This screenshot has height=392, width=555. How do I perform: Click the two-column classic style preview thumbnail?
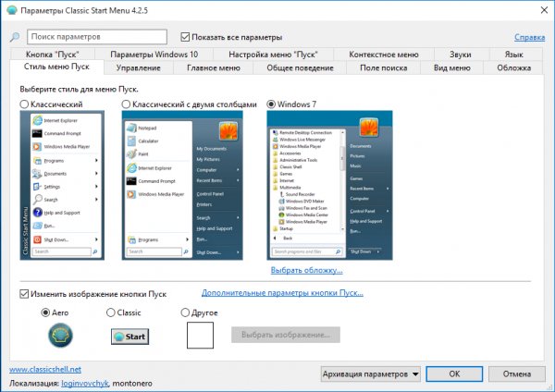click(x=182, y=186)
